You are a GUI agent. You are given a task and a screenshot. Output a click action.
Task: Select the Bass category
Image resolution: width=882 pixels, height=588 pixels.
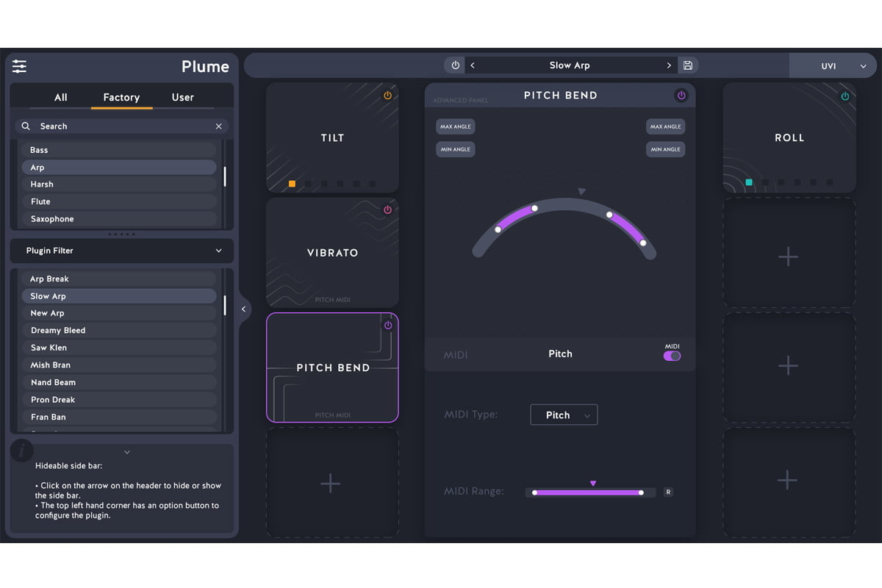point(119,150)
